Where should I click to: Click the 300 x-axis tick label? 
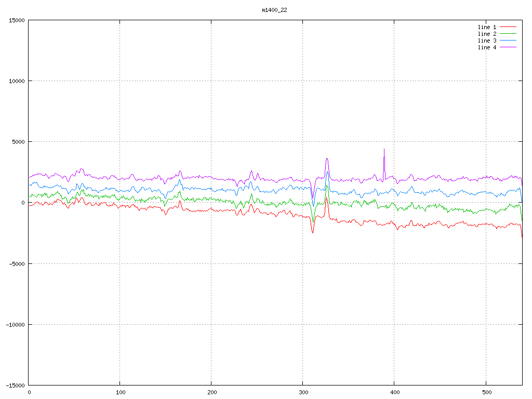coord(303,392)
